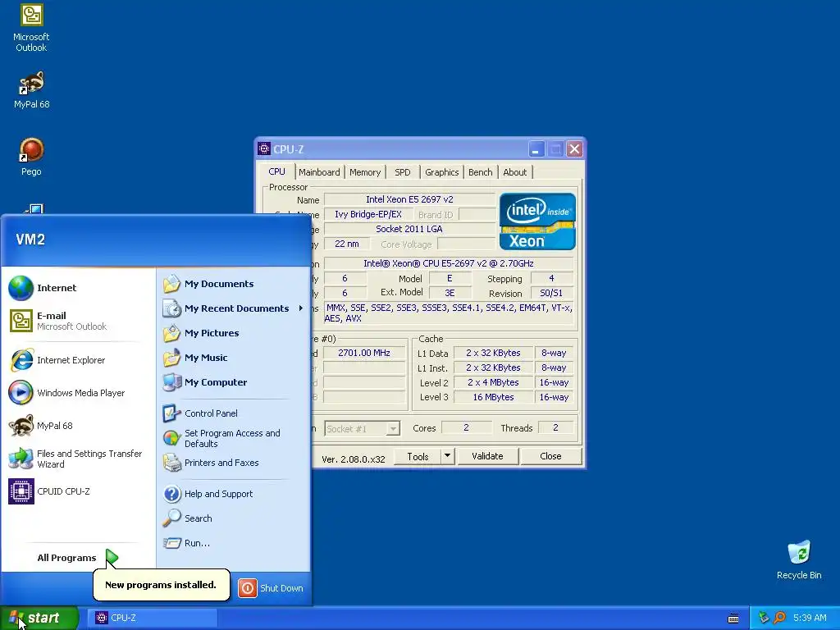Screen dimensions: 840x630
Task: Click the Ivy Bridge-EP/EX code name value
Action: tap(368, 214)
